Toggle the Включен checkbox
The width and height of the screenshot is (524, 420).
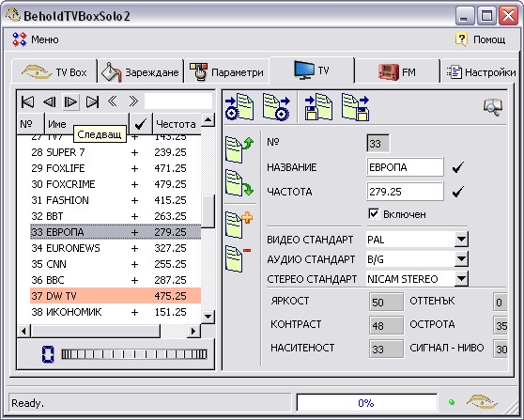click(374, 213)
